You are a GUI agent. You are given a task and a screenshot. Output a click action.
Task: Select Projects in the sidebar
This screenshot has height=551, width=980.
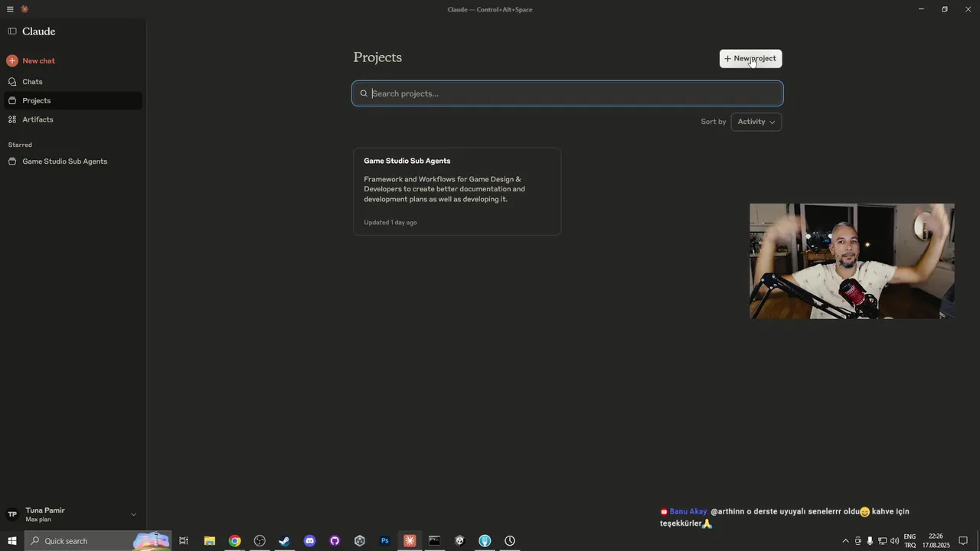click(x=72, y=100)
